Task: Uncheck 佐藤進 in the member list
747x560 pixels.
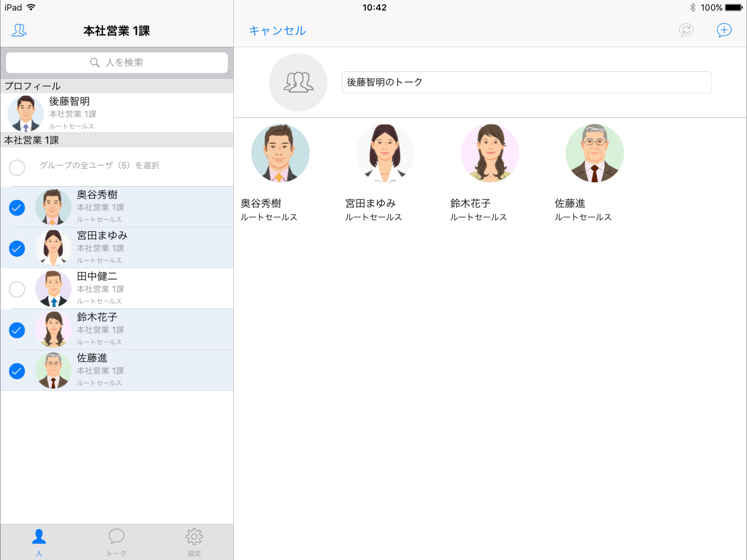Action: coord(17,371)
